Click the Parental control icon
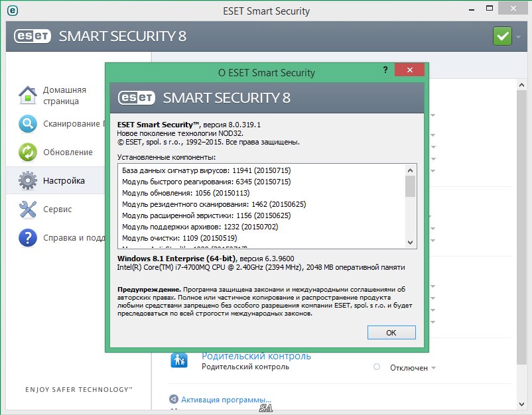 [179, 360]
